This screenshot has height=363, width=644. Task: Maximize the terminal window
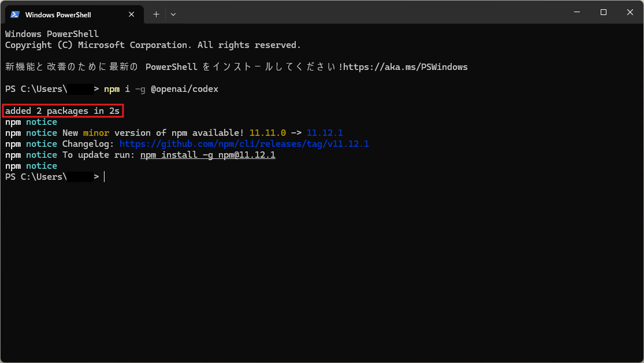tap(603, 12)
